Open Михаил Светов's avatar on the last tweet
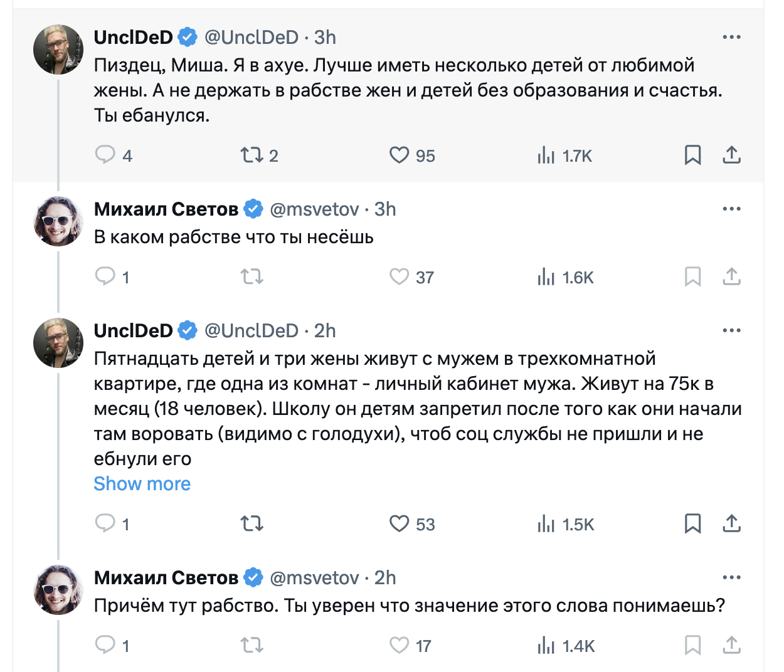The height and width of the screenshot is (672, 784). pos(58,590)
